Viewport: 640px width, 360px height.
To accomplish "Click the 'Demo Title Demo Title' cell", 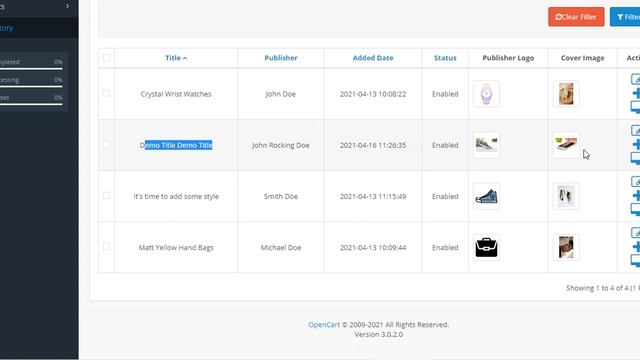I will tap(176, 145).
